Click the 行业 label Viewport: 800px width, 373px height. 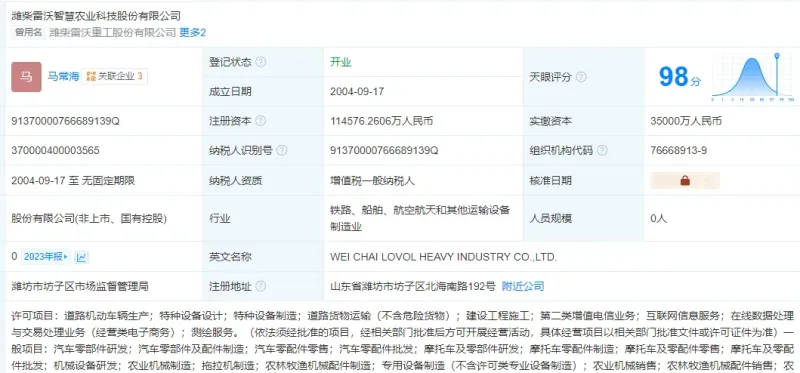219,218
